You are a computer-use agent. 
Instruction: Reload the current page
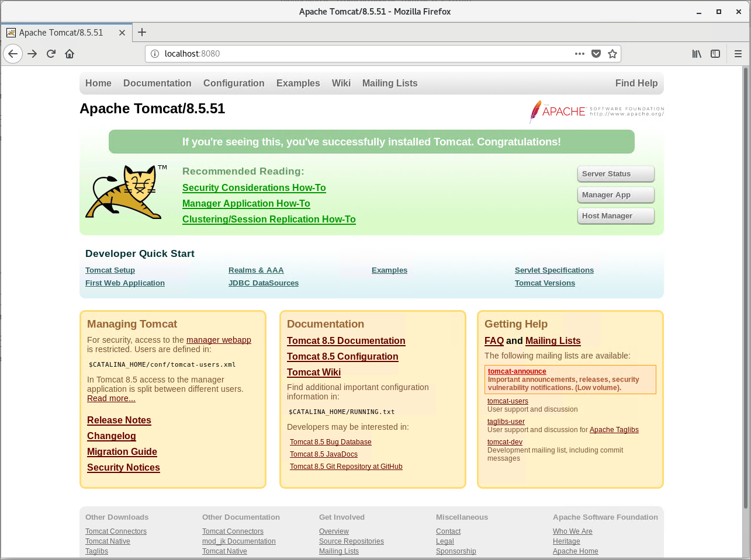51,54
